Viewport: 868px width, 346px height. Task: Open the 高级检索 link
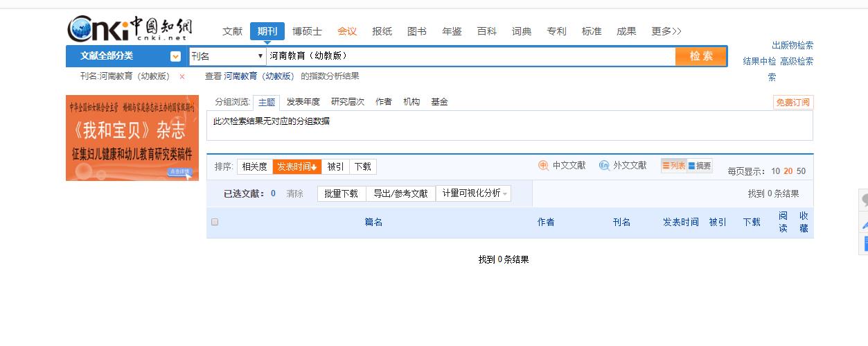coord(797,61)
